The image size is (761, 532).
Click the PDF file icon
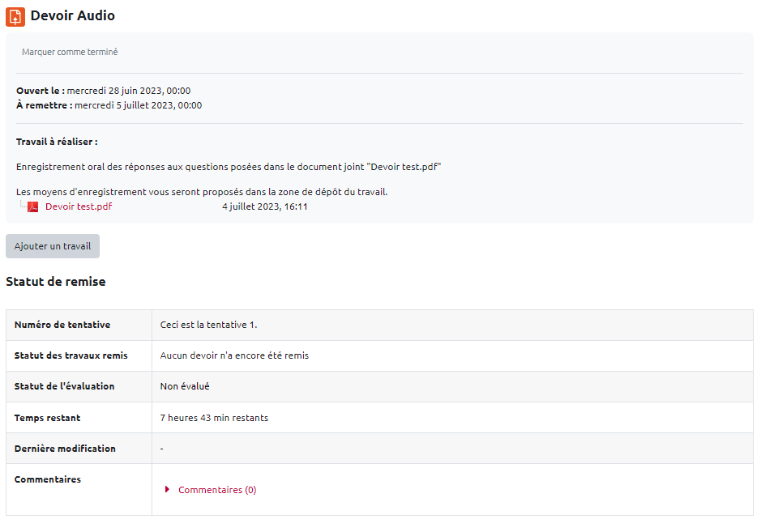point(33,206)
